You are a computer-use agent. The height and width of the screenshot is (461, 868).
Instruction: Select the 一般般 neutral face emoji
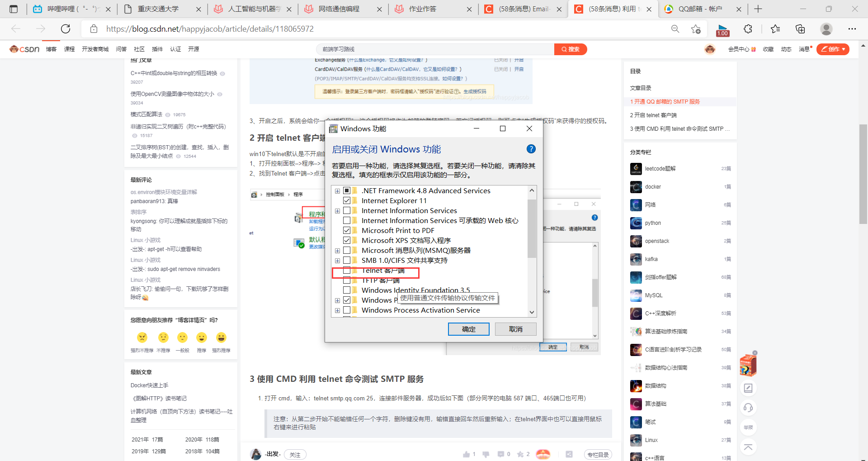[182, 337]
